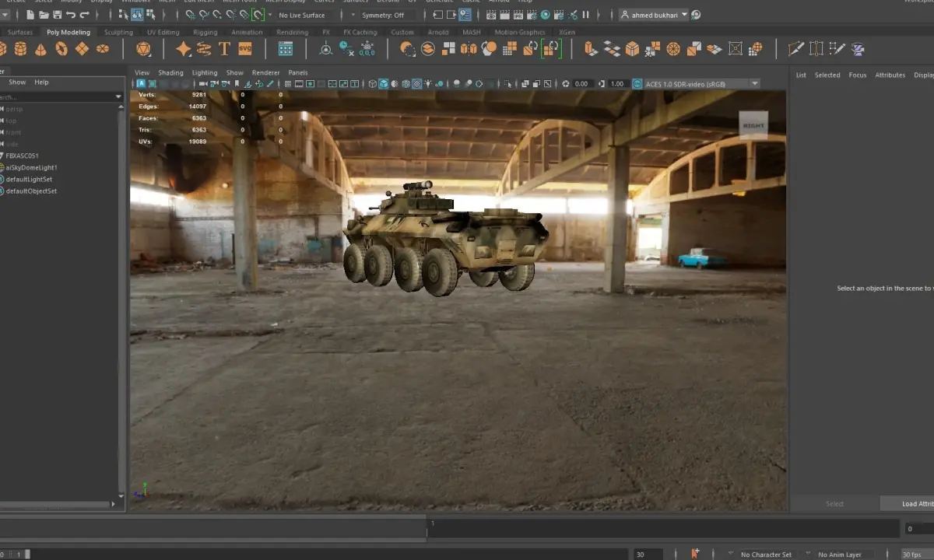
Task: Click the Open Scene folder icon
Action: pos(44,15)
